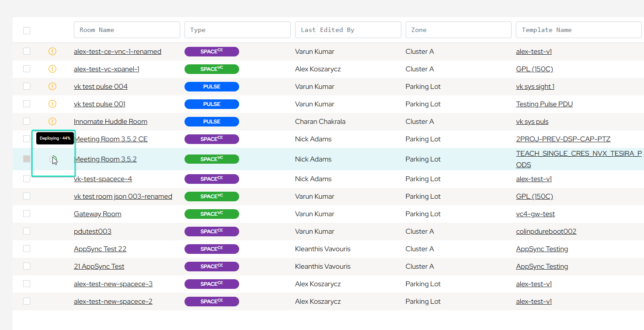644x330 pixels.
Task: Select checkbox for AppSync Test 22
Action: click(x=27, y=249)
